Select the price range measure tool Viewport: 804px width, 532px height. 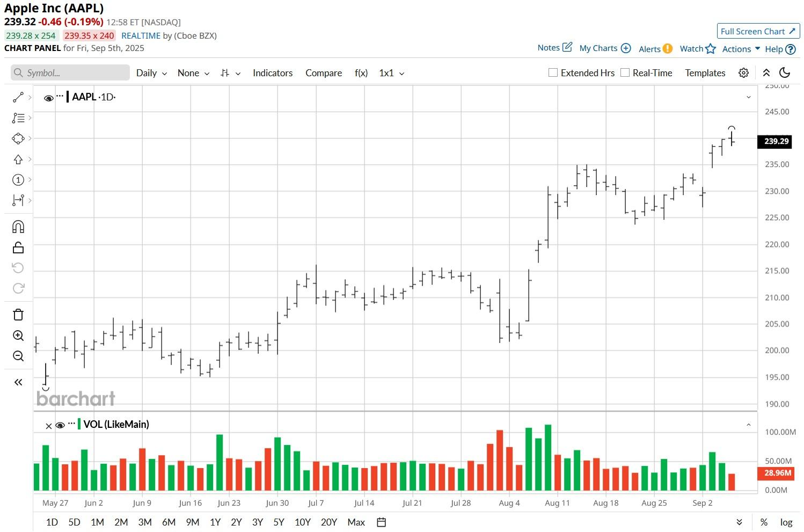click(18, 200)
